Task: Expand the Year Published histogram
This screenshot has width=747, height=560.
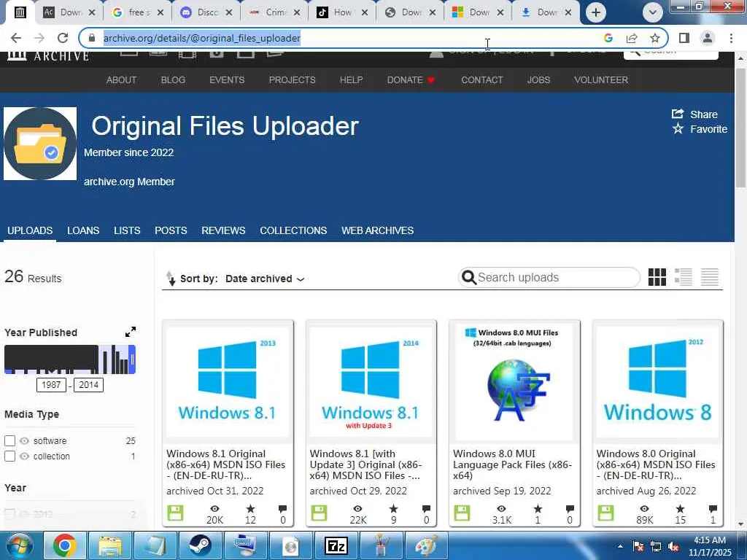Action: pos(130,332)
